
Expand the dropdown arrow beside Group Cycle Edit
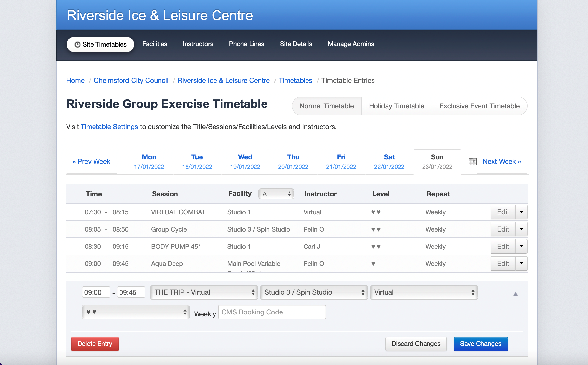(521, 229)
